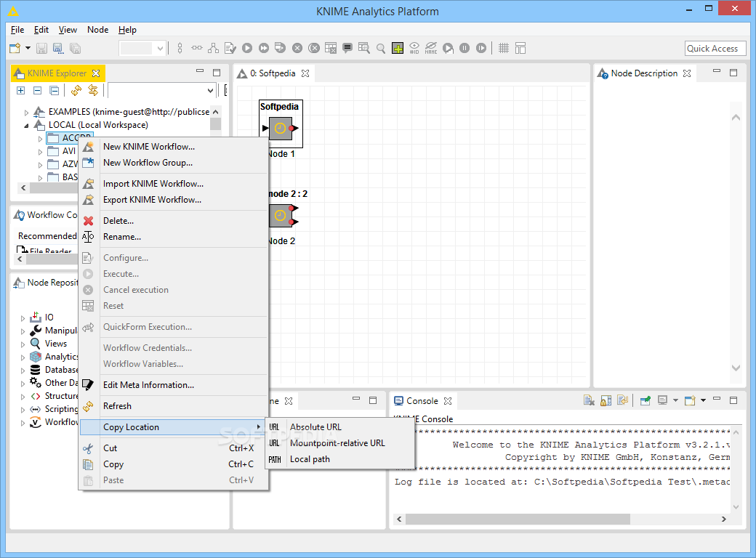The height and width of the screenshot is (558, 756).
Task: Toggle Pin Console icon
Action: pyautogui.click(x=645, y=400)
